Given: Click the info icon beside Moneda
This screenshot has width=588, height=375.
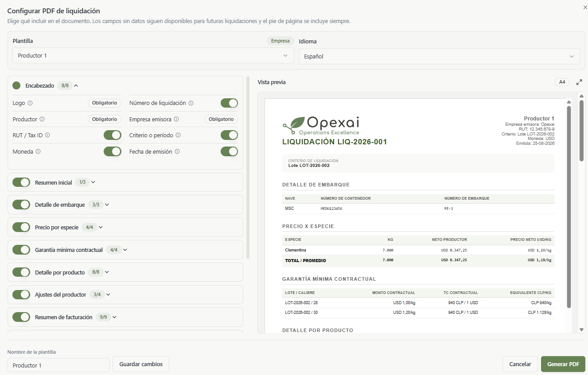Looking at the screenshot, I should click(38, 151).
